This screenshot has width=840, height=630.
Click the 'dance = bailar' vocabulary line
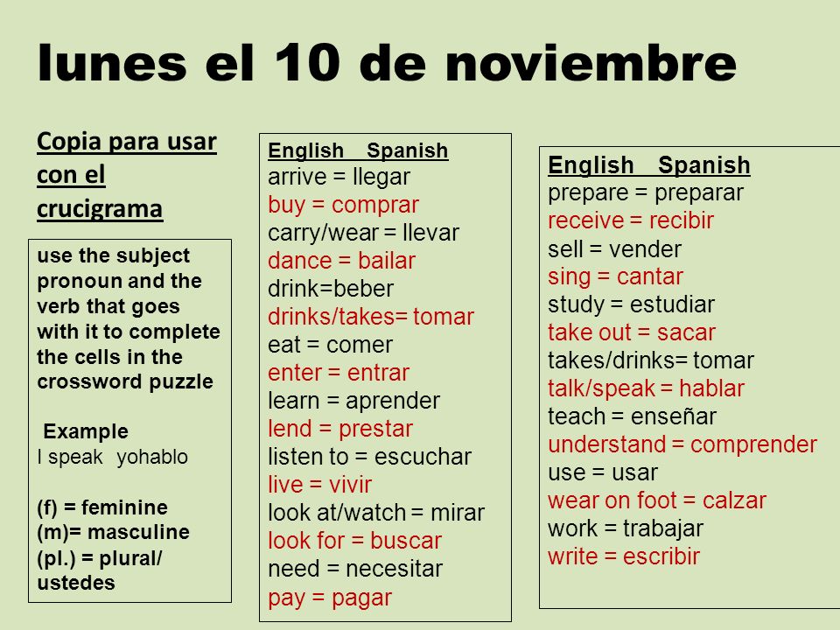pyautogui.click(x=341, y=261)
